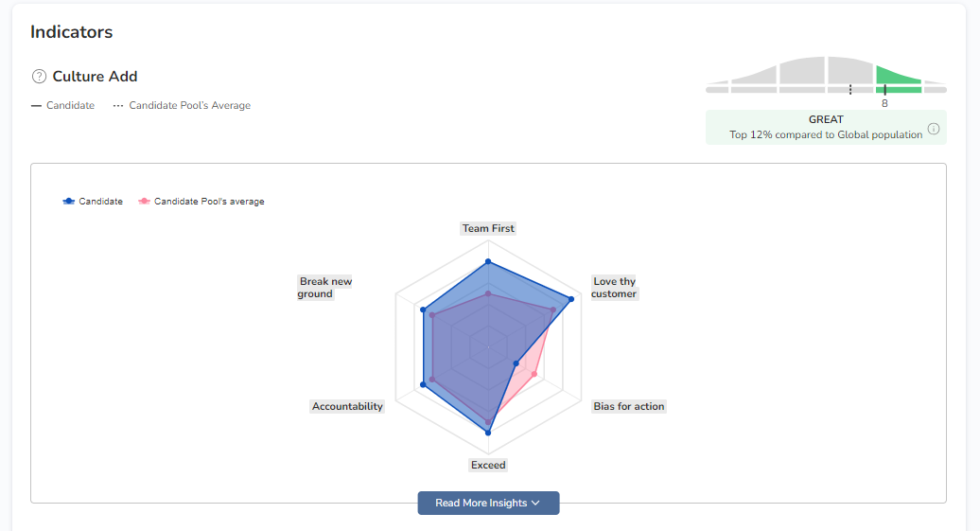Click the candidate's blue point on Team First axis
The image size is (980, 531).
tap(488, 261)
